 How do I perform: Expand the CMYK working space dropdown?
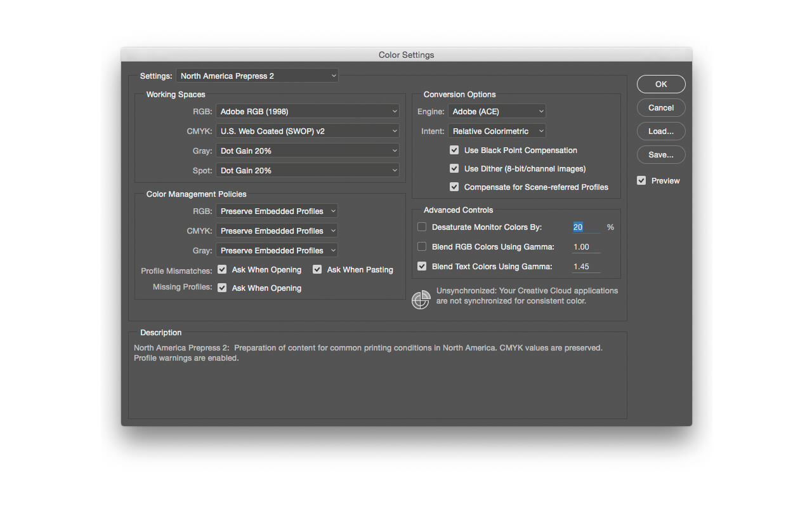[x=307, y=131]
